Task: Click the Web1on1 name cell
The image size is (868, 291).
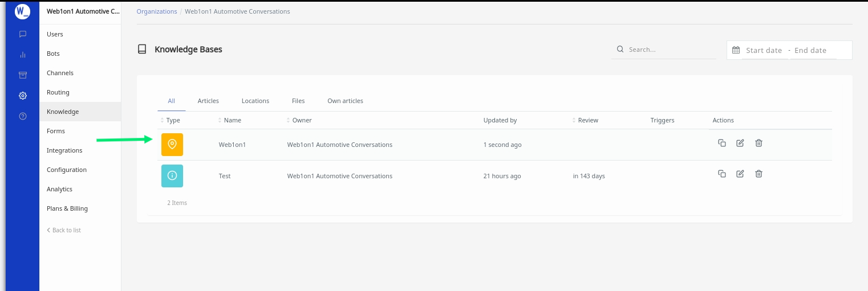Action: [232, 145]
